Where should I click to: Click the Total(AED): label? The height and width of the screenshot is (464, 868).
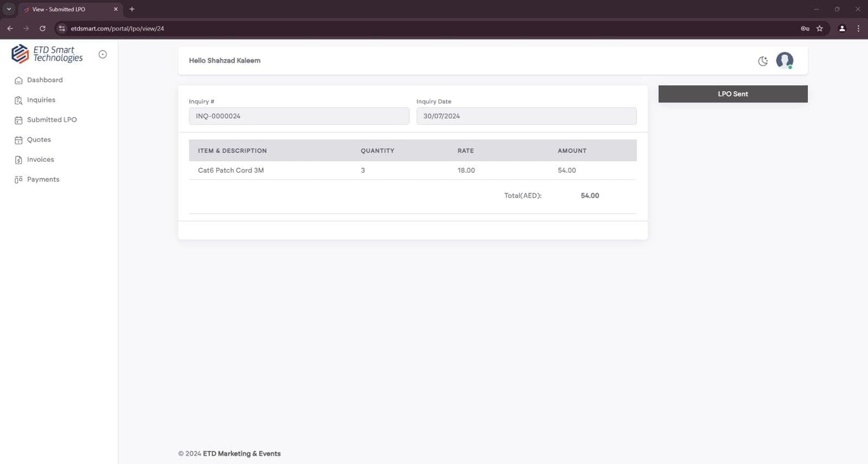[523, 196]
